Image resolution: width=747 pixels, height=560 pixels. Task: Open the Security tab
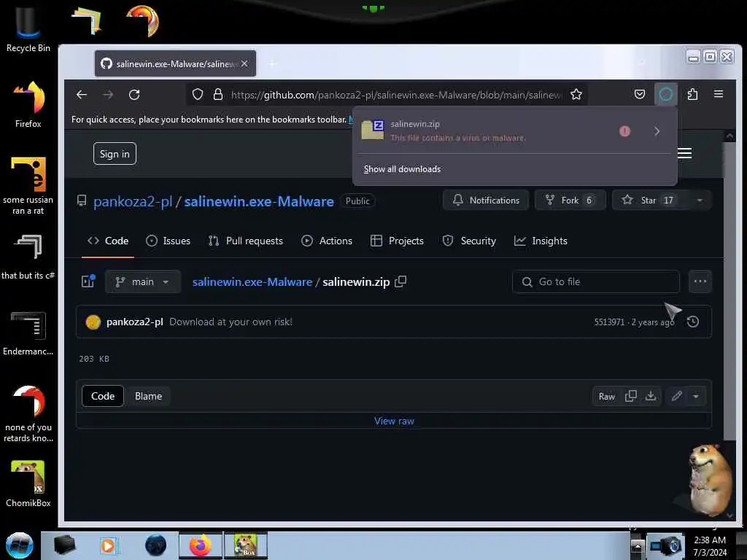[469, 241]
